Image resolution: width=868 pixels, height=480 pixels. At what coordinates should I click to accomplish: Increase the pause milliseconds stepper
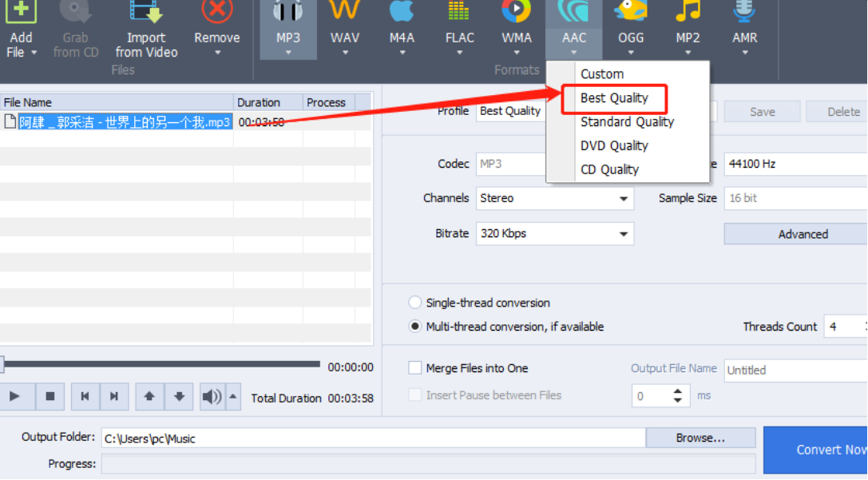(x=678, y=391)
